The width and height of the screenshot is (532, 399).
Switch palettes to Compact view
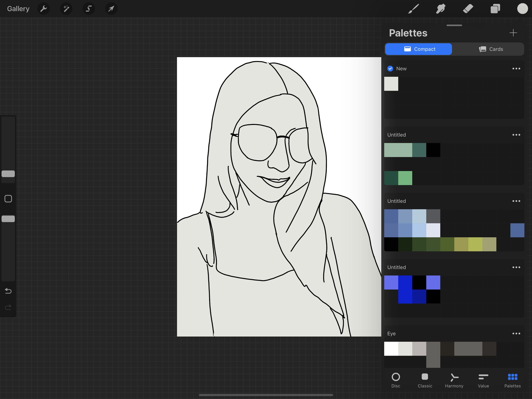[x=418, y=49]
